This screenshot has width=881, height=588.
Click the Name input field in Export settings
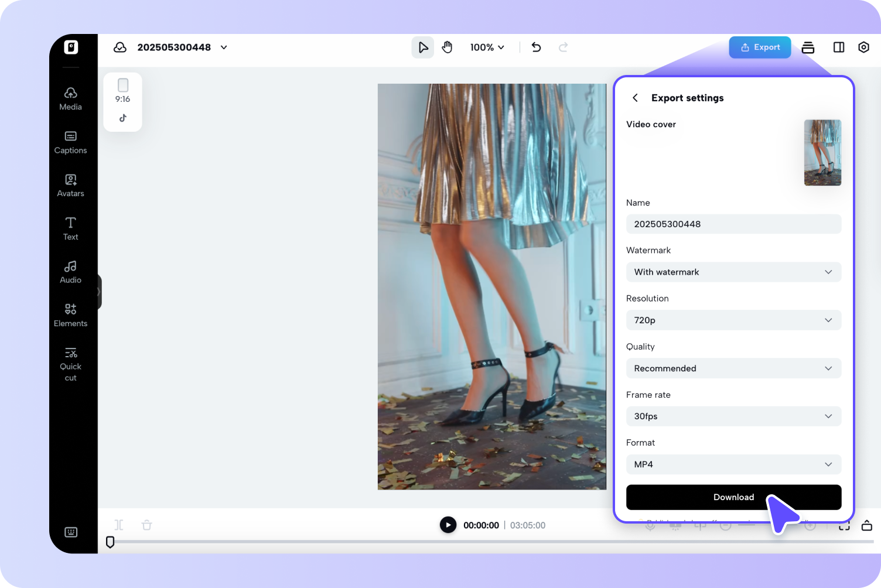[x=734, y=224]
